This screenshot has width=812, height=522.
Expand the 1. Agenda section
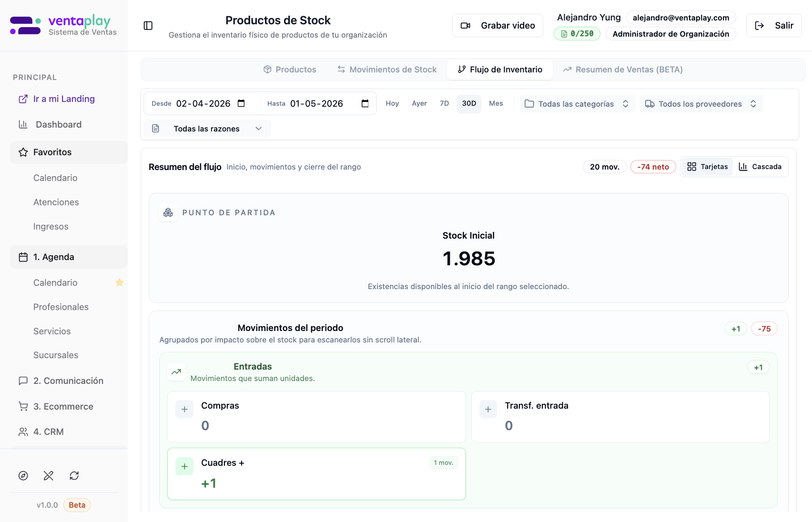coord(69,257)
